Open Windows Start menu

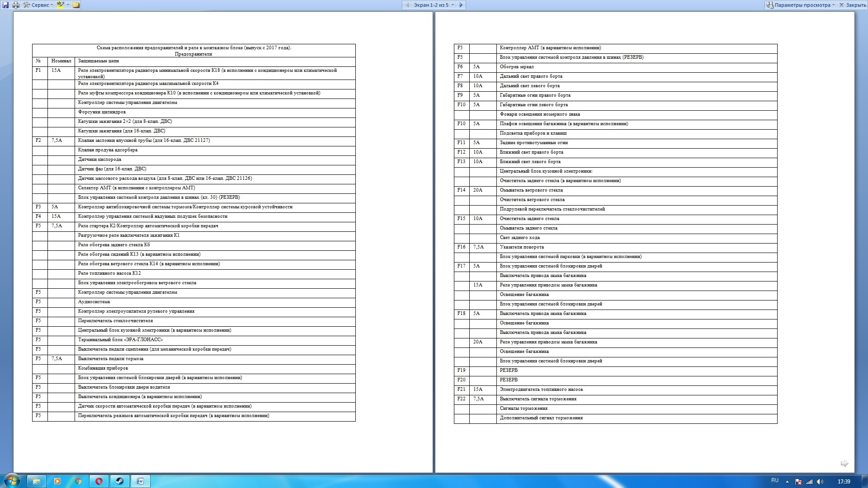pos(12,481)
